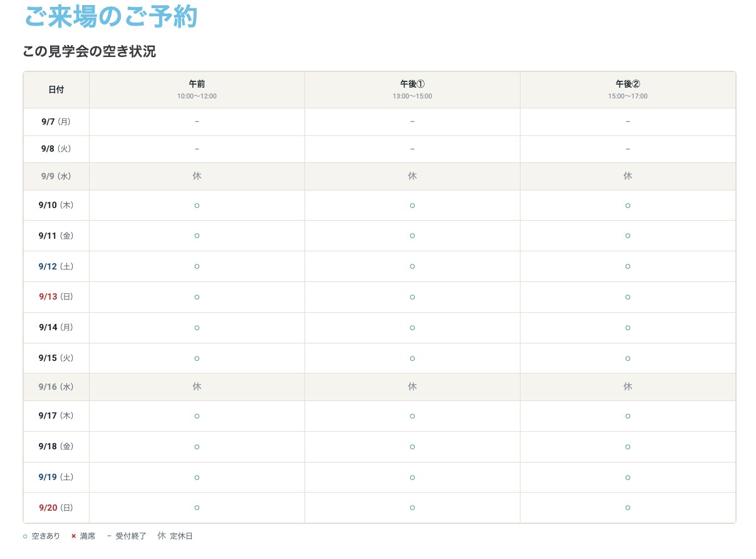
Task: Pick the 9/14 午後② available circle
Action: [x=628, y=328]
